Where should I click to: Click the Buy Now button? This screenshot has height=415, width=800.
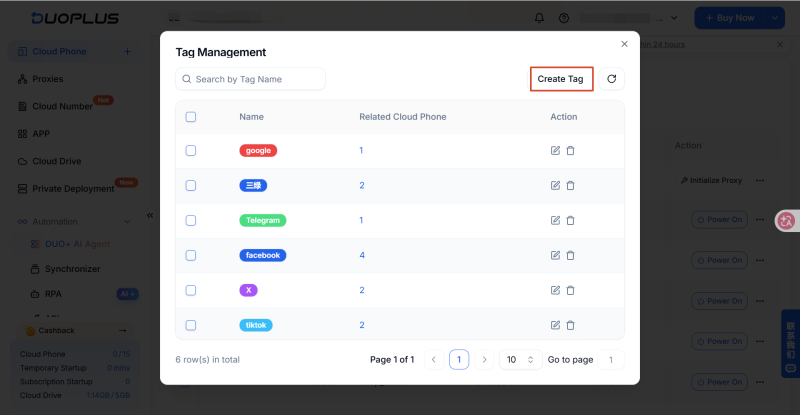click(730, 18)
